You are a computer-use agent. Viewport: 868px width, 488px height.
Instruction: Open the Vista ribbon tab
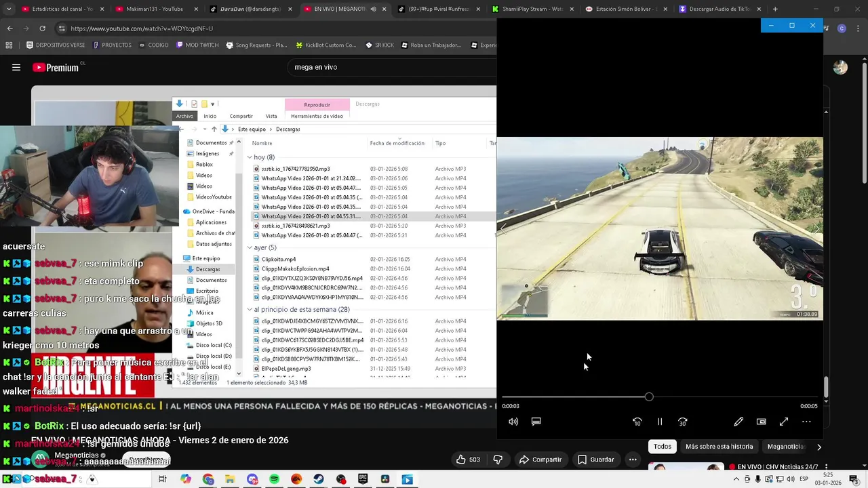[x=271, y=116]
